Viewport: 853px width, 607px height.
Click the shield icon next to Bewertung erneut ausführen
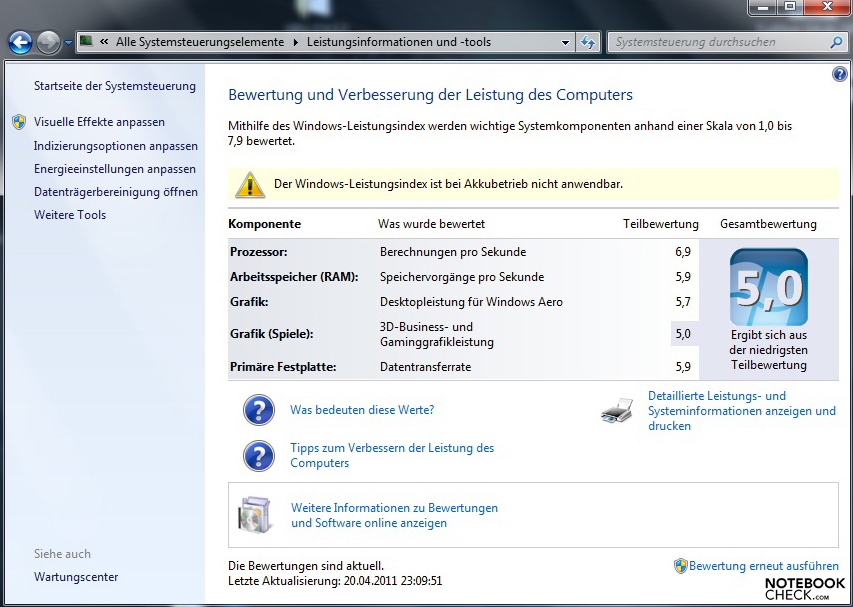point(680,566)
